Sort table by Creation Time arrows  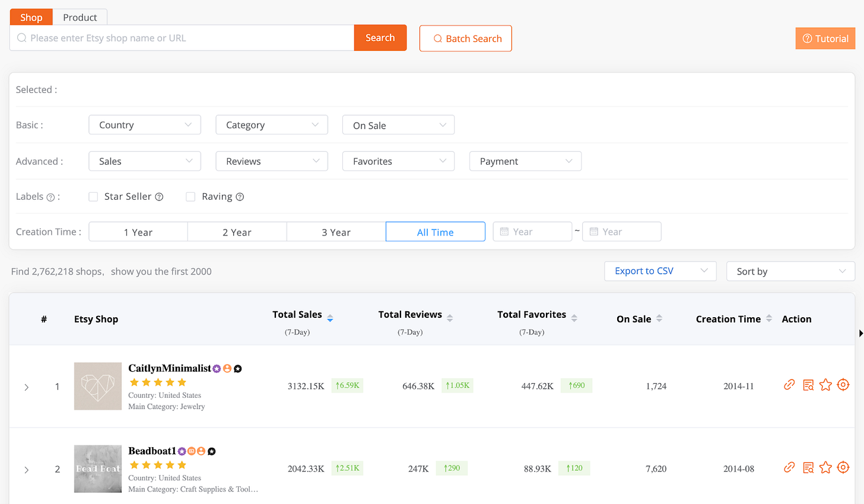point(769,318)
